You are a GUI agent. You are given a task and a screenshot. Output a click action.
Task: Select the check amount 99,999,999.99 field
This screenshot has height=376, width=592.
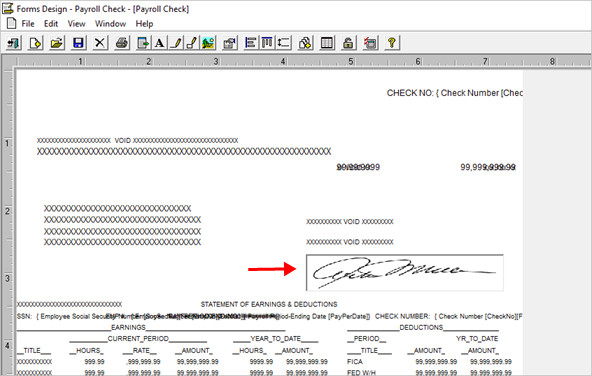point(488,167)
